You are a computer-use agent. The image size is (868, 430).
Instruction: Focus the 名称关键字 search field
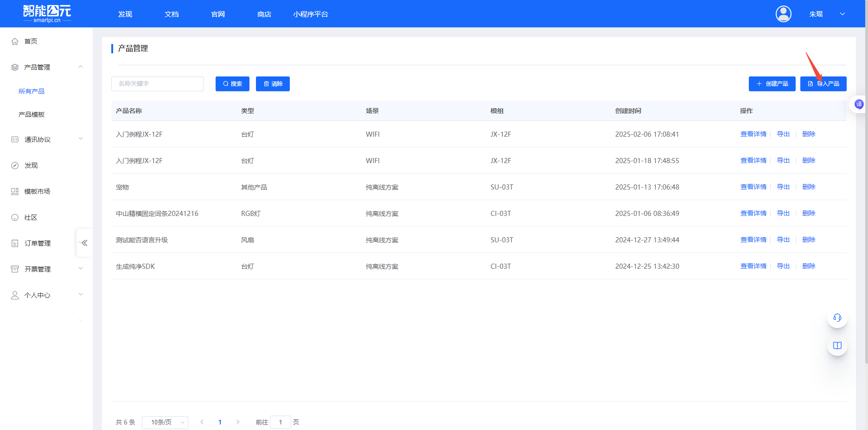point(158,84)
